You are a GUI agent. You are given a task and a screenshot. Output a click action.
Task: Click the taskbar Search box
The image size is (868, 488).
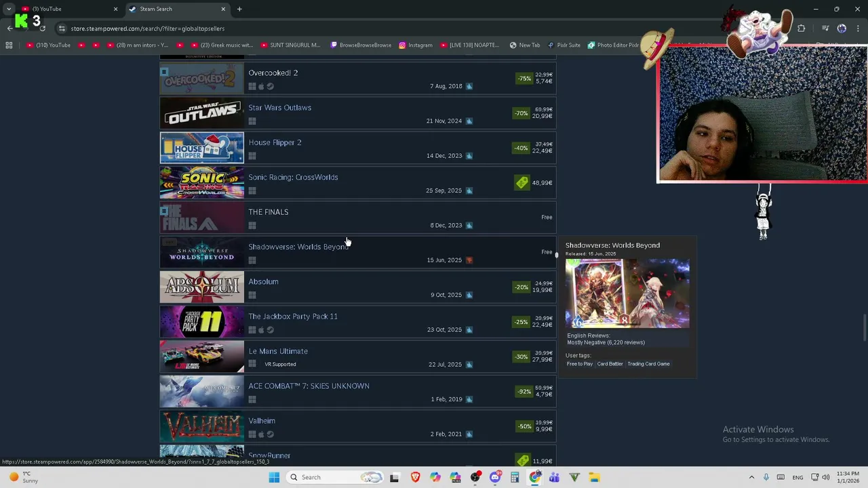[335, 477]
